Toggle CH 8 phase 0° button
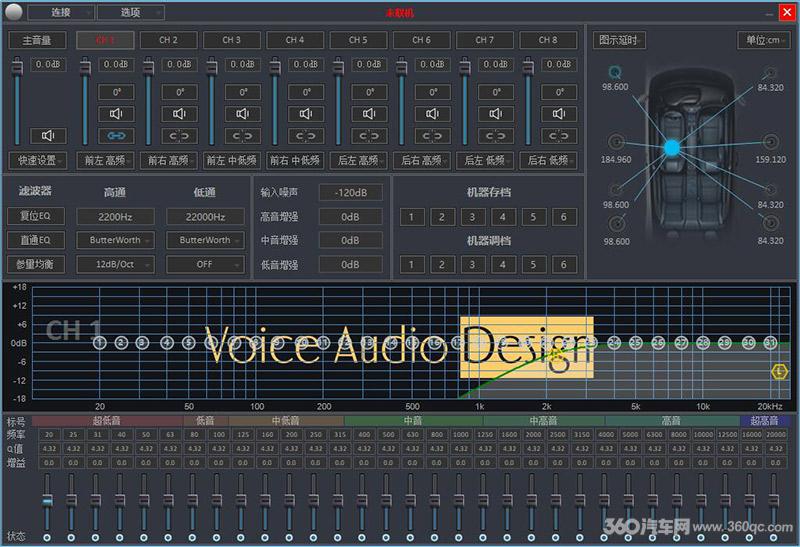This screenshot has width=800, height=547. click(x=559, y=92)
